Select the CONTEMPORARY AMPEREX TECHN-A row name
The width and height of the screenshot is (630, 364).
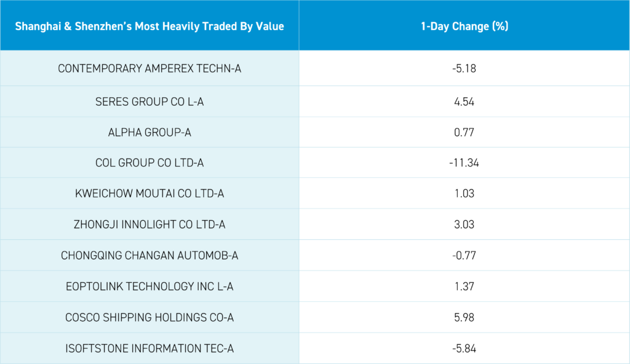click(150, 68)
